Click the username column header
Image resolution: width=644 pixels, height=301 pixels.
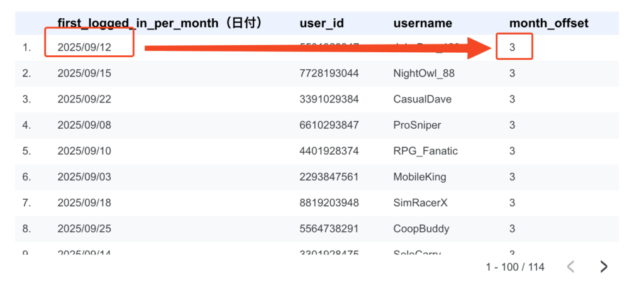point(422,23)
